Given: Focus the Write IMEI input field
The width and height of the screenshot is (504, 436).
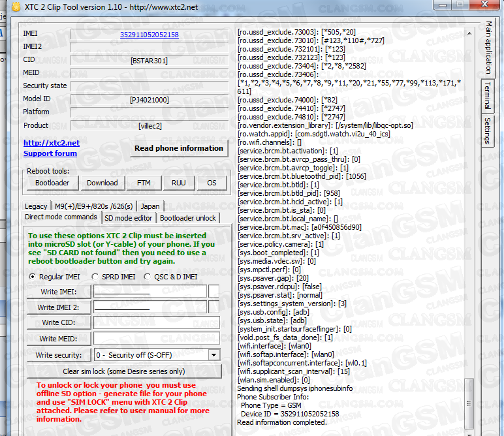Looking at the screenshot, I should [150, 291].
